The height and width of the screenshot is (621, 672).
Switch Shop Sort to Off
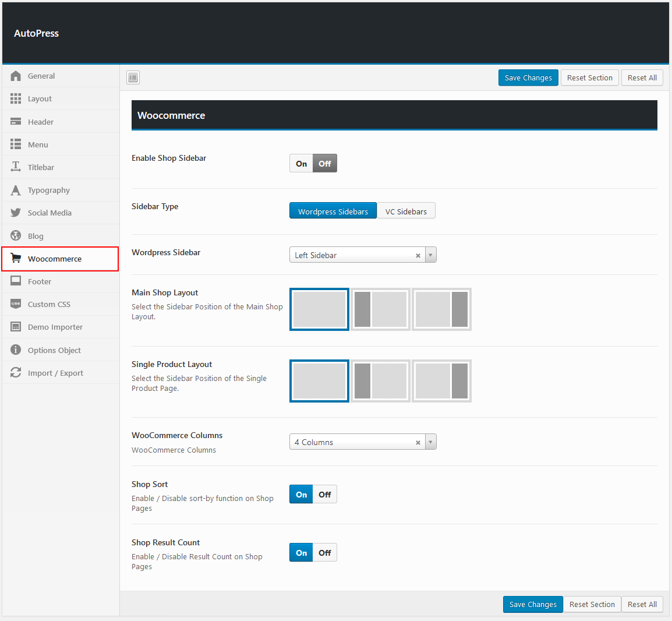325,495
